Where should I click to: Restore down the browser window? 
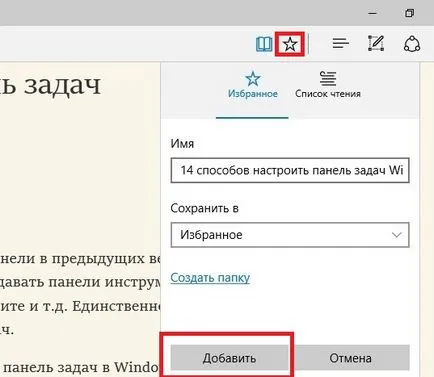[x=409, y=13]
